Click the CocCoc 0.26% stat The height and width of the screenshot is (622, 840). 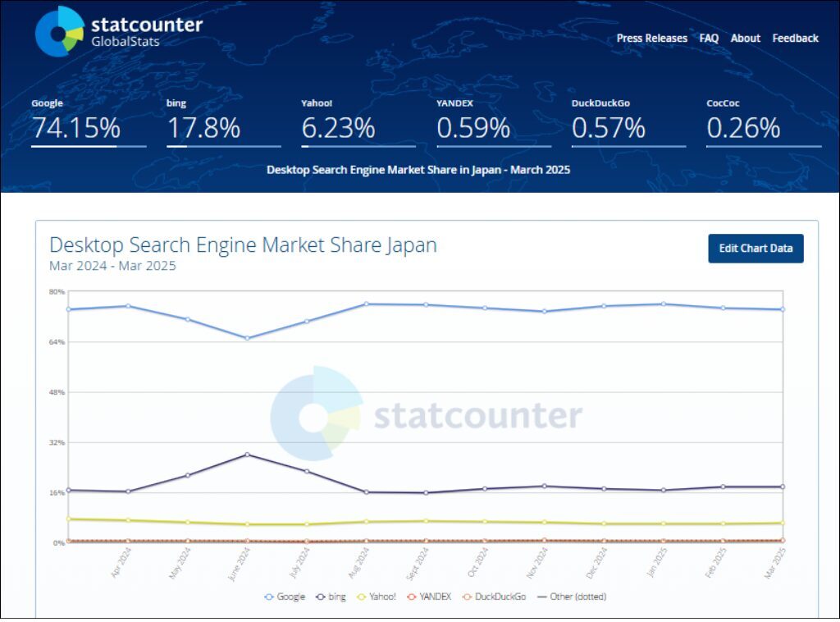764,122
